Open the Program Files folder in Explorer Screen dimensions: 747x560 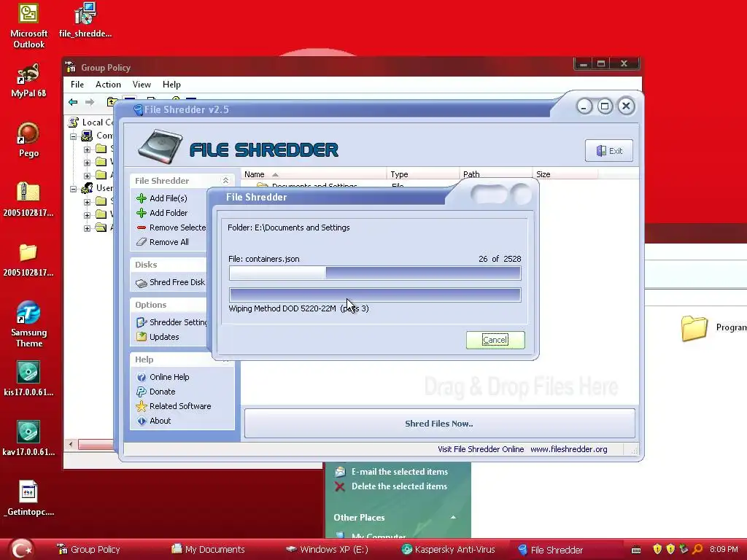tap(713, 327)
